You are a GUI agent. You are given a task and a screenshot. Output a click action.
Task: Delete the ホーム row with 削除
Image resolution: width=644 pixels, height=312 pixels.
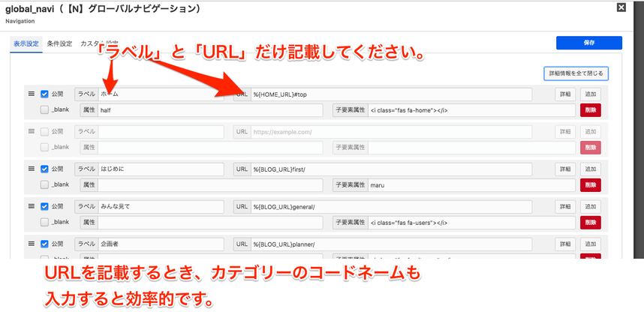tap(590, 110)
